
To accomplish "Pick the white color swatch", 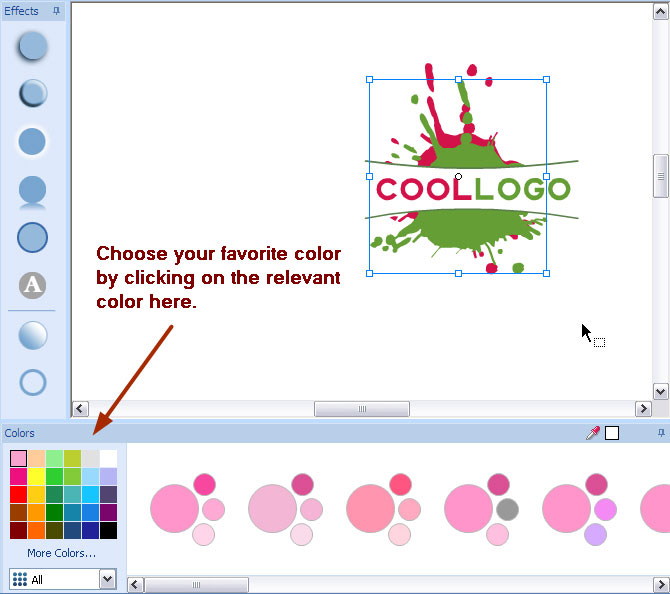I will click(x=109, y=459).
